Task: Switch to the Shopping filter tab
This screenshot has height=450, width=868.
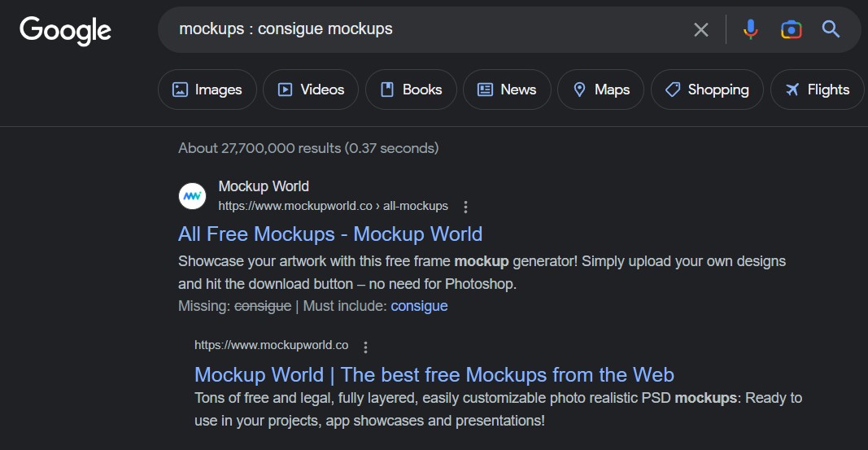Action: [707, 90]
